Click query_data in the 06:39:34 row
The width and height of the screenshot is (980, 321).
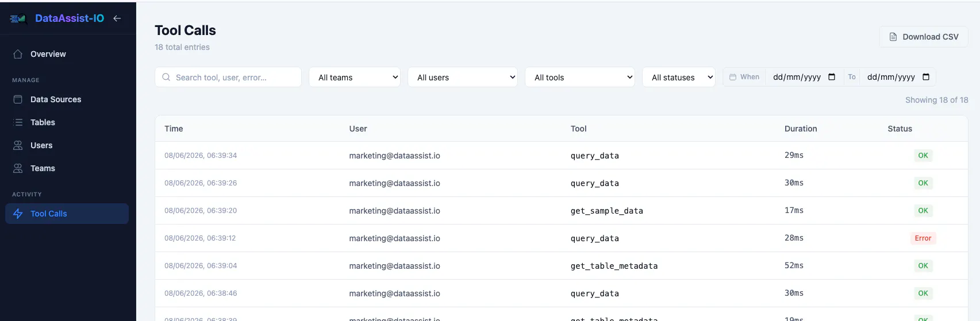click(595, 156)
